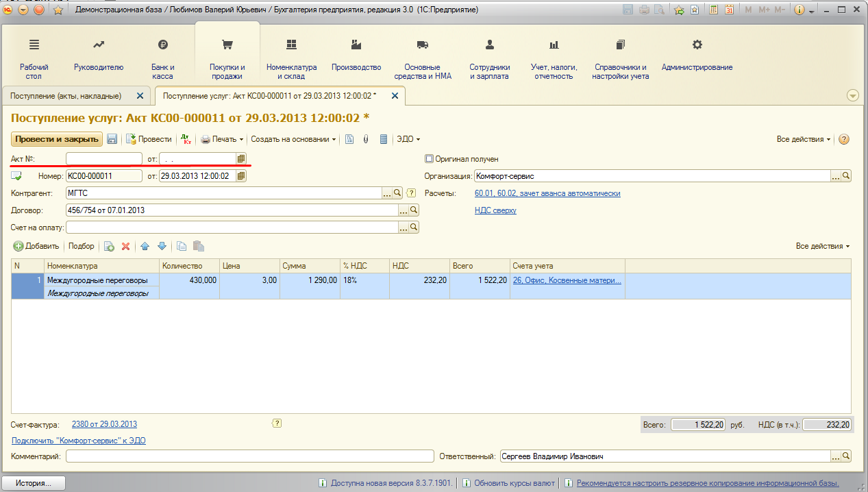
Task: Open the document structure report icon
Action: point(349,139)
